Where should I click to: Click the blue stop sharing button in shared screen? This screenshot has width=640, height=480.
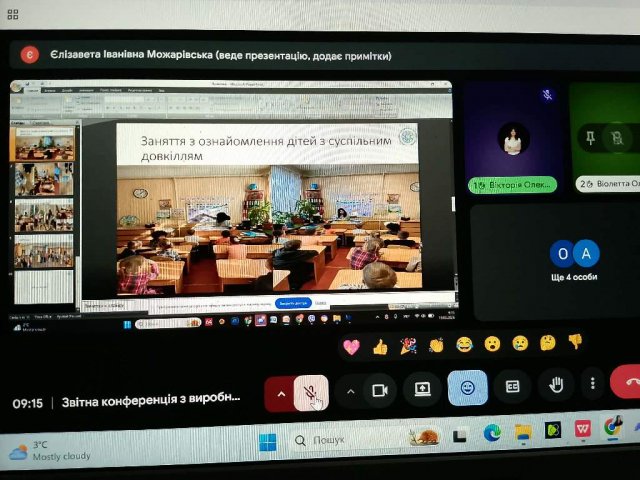[293, 303]
